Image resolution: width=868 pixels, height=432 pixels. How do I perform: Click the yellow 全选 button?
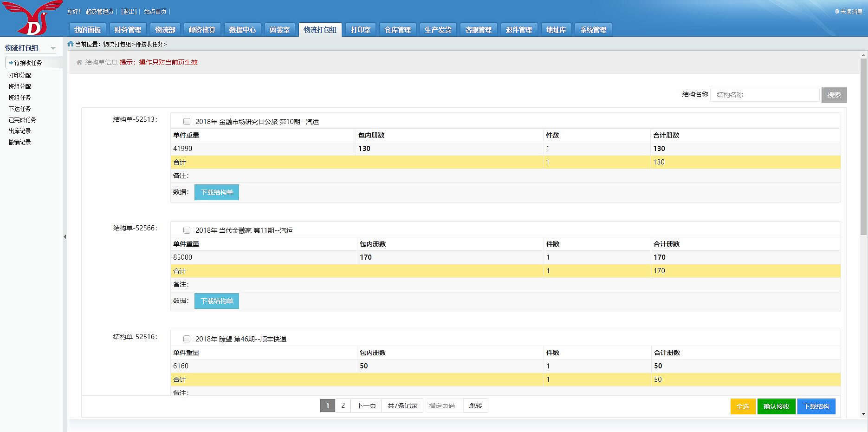743,406
